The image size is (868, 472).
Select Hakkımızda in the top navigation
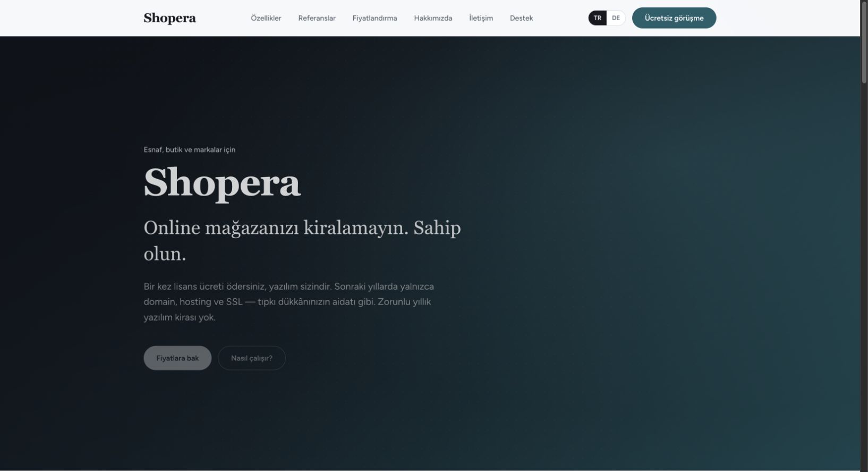(x=433, y=18)
